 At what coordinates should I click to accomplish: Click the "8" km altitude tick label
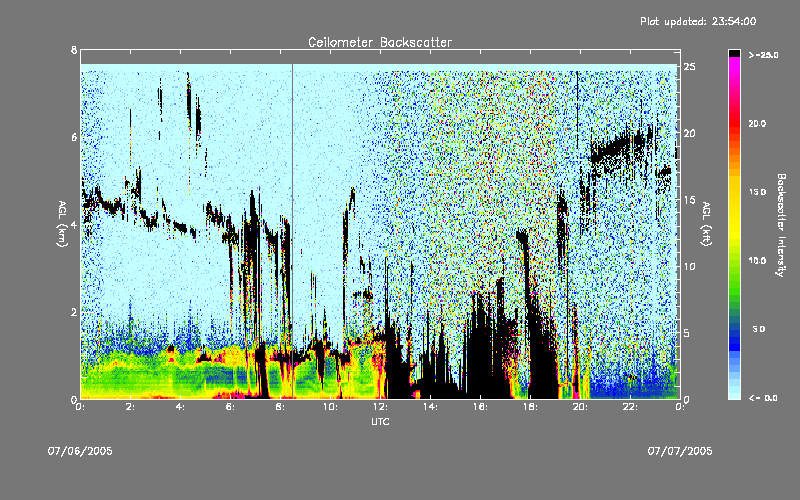tap(74, 51)
